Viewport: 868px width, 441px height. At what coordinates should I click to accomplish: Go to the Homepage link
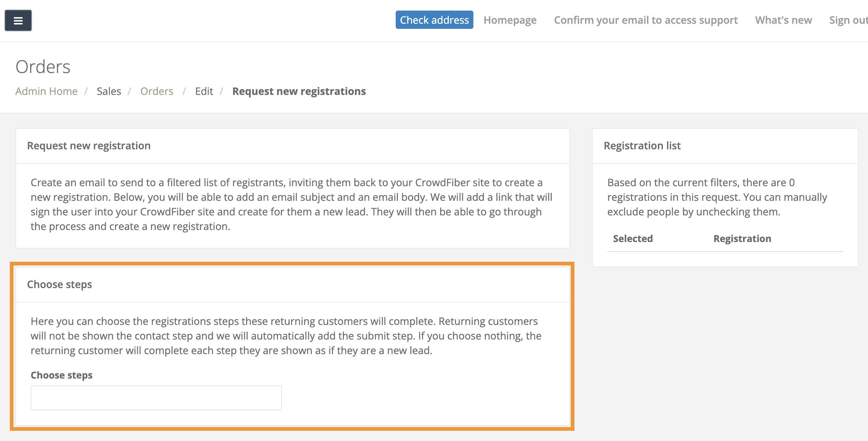[x=510, y=20]
